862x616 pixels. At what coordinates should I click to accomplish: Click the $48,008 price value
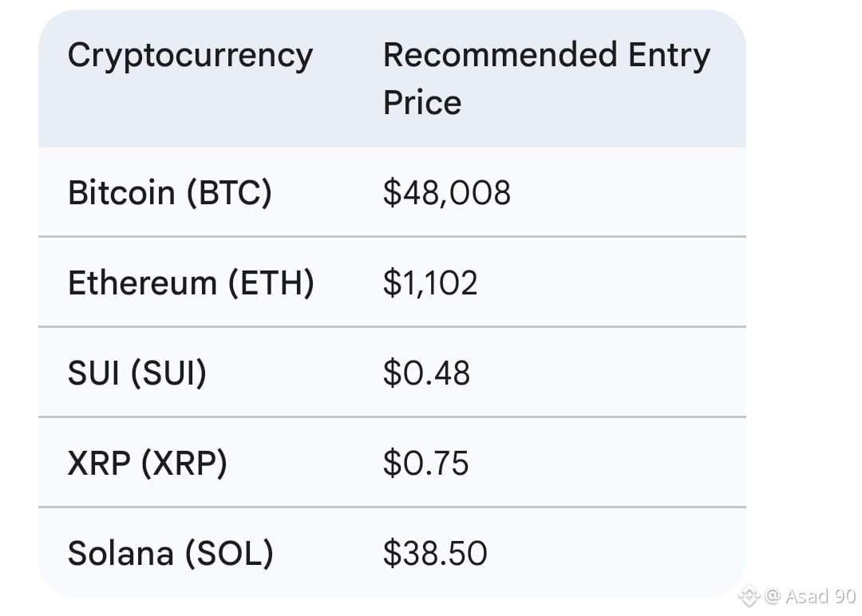click(x=447, y=193)
